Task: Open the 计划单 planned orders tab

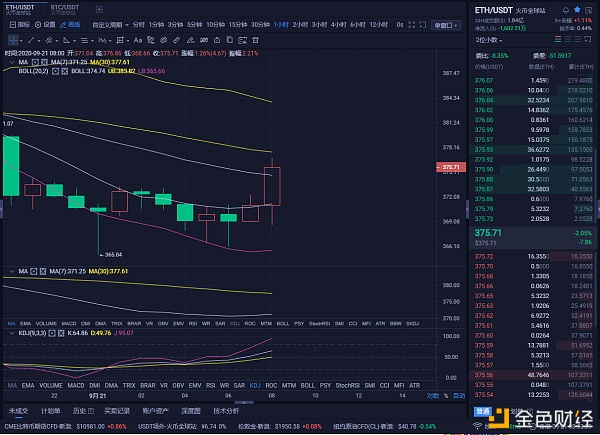Action: (51, 411)
